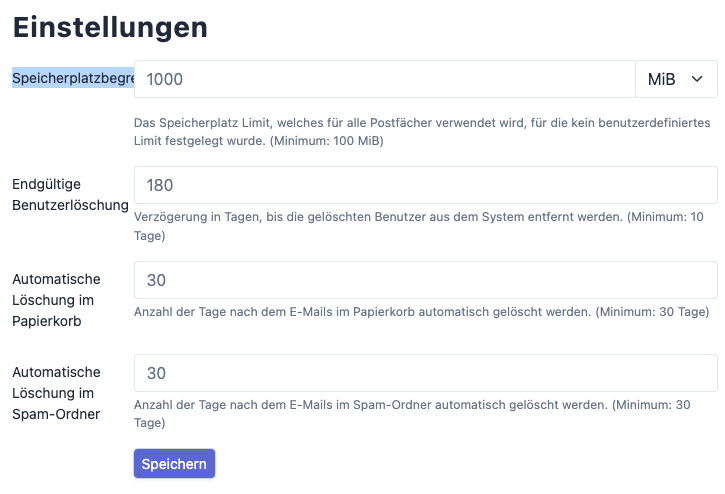Image resolution: width=725 pixels, height=494 pixels.
Task: Click the help text mentioning Minimum: 100 MiB
Action: (x=422, y=131)
